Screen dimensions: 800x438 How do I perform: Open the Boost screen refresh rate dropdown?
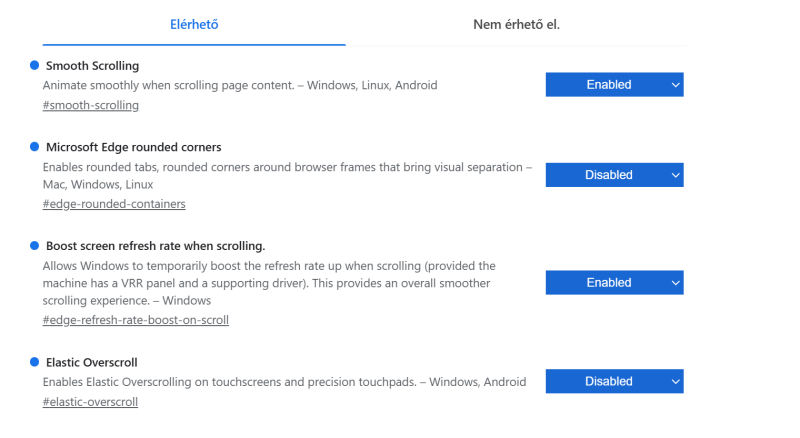click(x=614, y=283)
